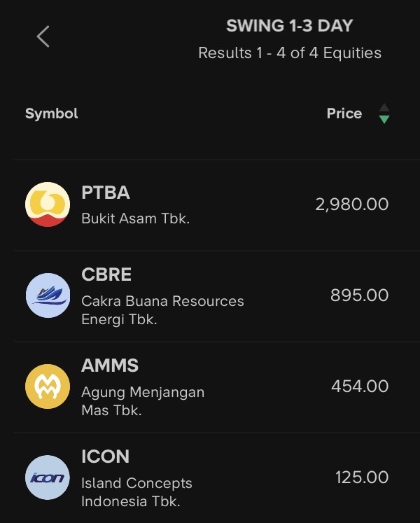The image size is (420, 523).
Task: Open AMMS ticker symbol
Action: click(110, 365)
